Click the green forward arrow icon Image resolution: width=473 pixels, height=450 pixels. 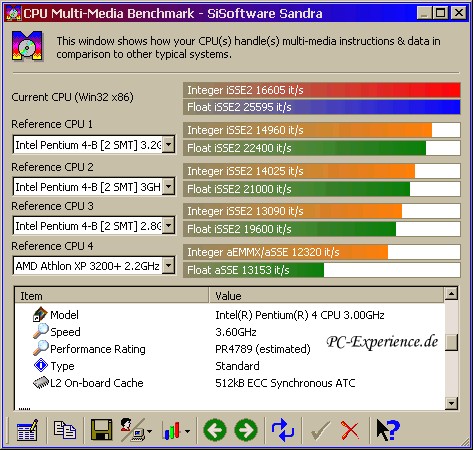(x=246, y=430)
